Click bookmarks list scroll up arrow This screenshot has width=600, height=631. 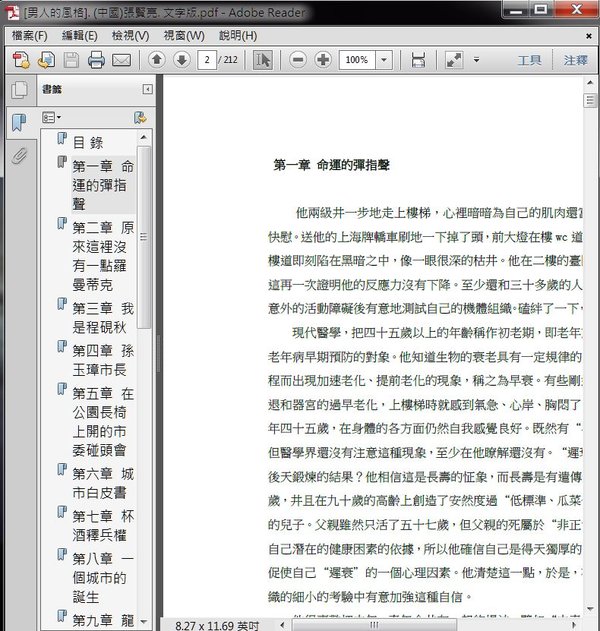tap(144, 138)
